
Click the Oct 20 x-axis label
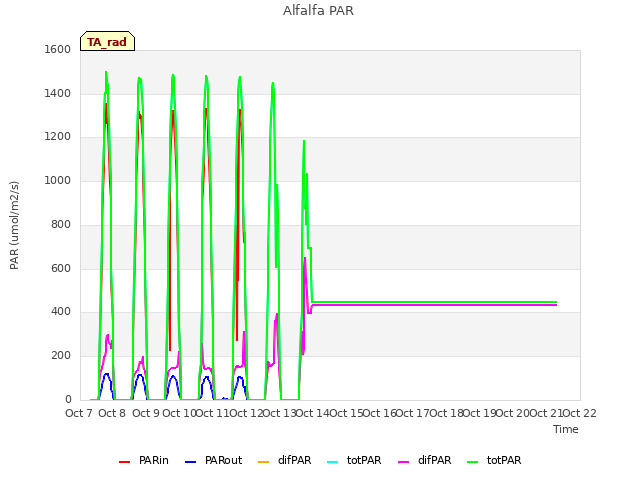coord(513,413)
